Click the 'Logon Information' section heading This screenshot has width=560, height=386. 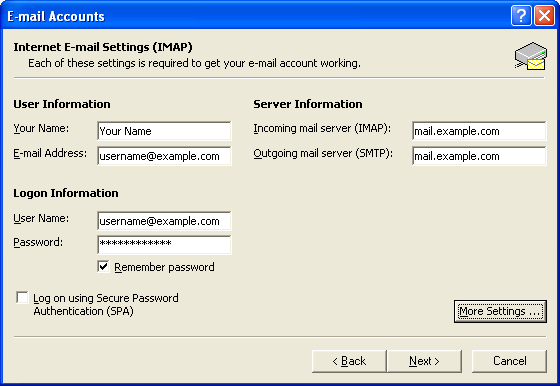pos(66,193)
